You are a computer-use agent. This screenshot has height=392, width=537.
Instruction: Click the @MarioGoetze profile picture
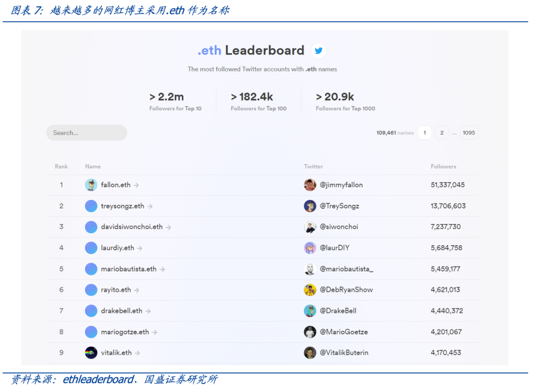tap(310, 332)
